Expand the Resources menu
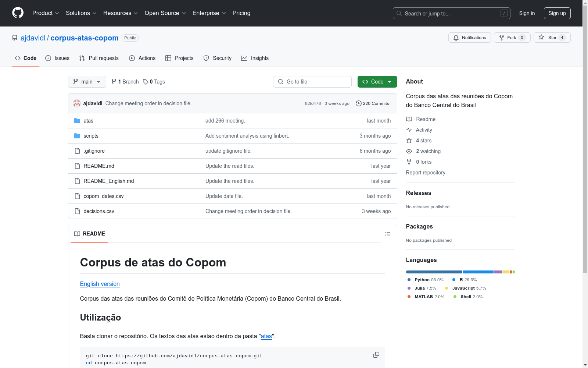 point(121,13)
